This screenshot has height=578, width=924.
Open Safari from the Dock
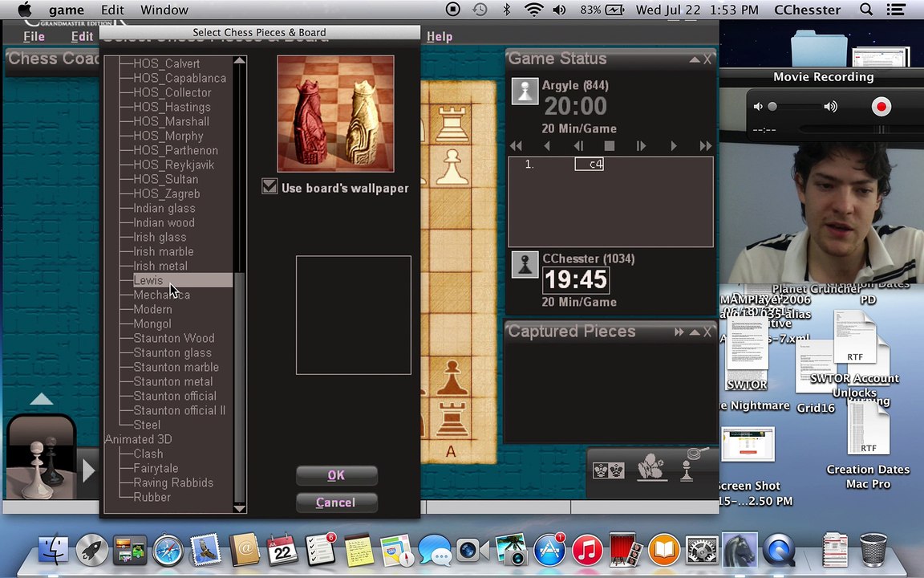pos(168,551)
